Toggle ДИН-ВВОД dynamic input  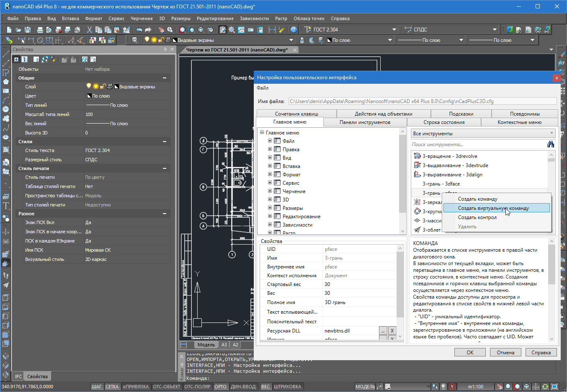pos(244,387)
